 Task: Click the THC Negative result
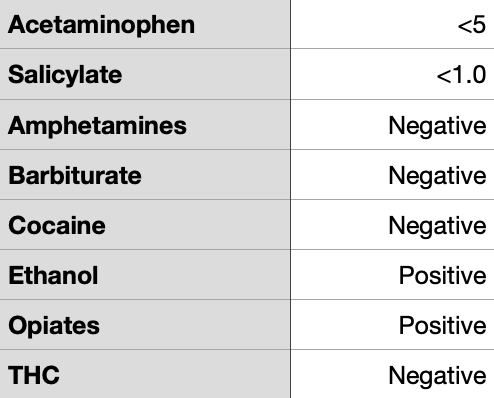coord(437,376)
